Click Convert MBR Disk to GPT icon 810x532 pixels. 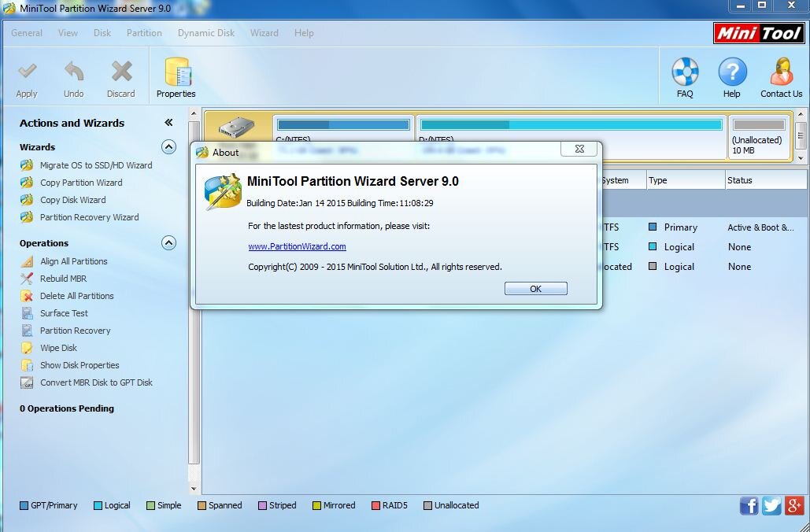coord(26,382)
